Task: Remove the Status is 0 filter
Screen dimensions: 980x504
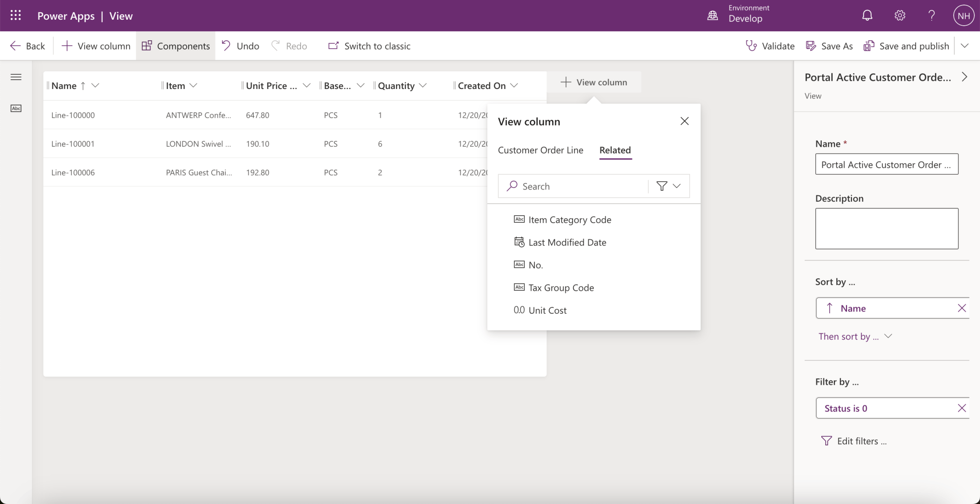Action: click(962, 408)
